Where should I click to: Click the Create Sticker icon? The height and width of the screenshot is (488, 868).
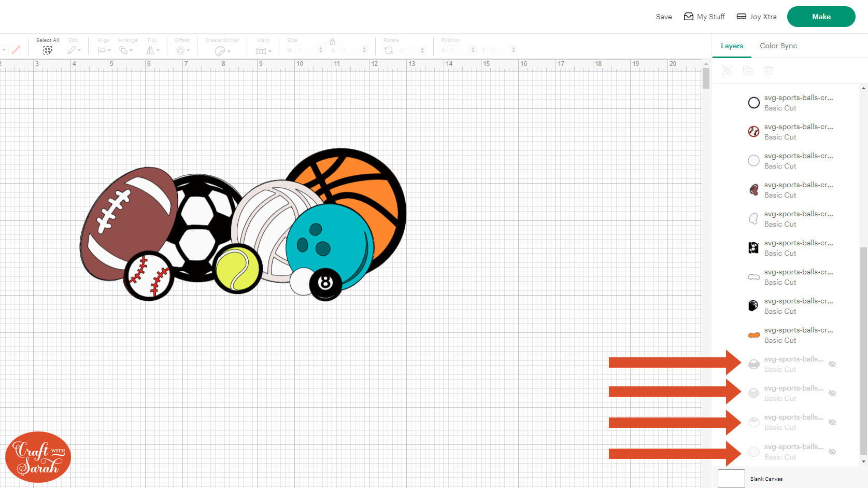[220, 51]
